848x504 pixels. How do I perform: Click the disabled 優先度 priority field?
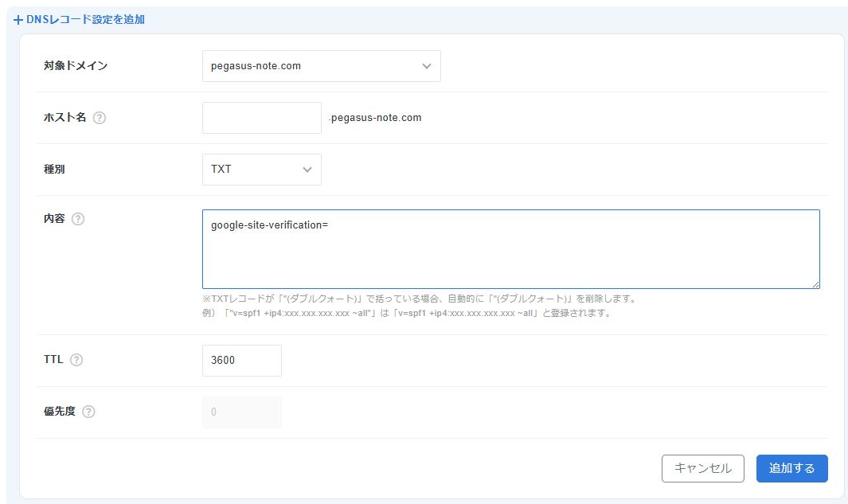click(x=242, y=412)
